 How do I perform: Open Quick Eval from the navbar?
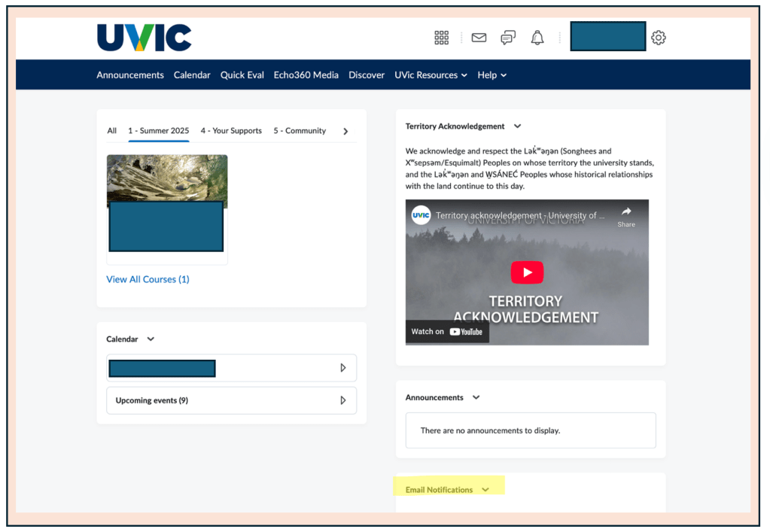242,75
